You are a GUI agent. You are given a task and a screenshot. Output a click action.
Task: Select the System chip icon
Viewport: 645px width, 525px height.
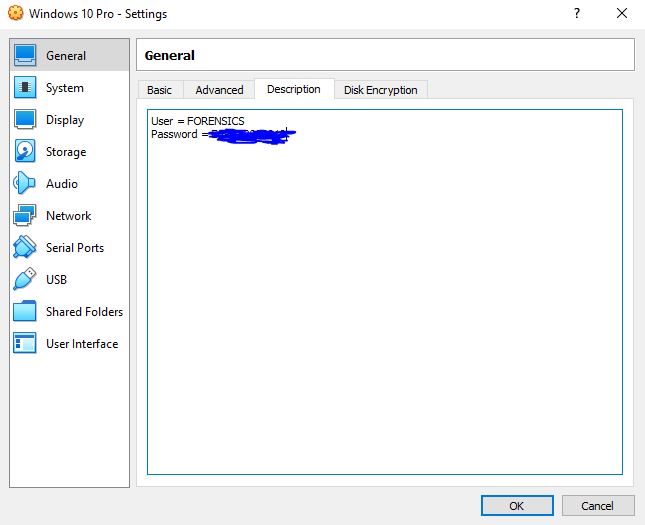(x=25, y=87)
